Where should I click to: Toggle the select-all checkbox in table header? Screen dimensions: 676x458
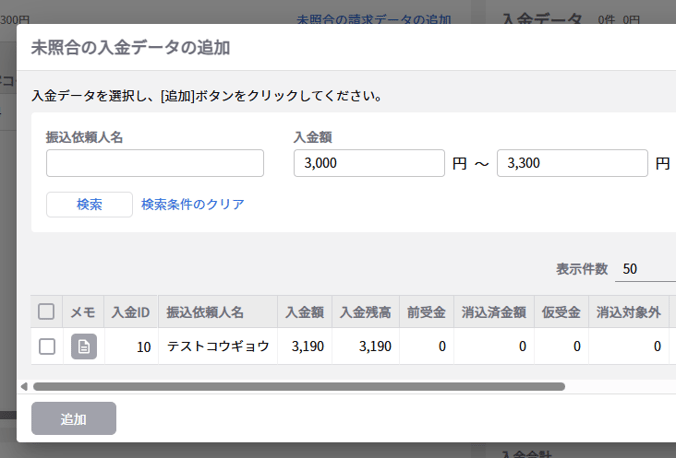(46, 312)
